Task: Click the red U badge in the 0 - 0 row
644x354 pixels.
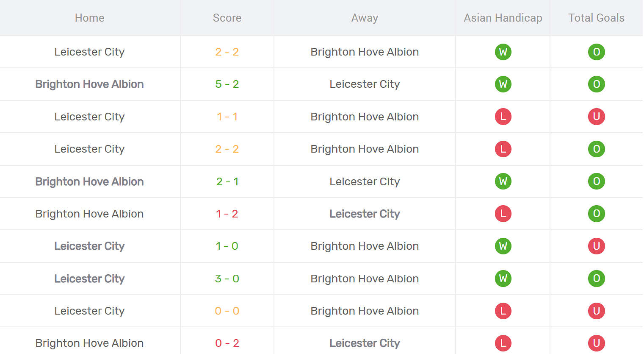Action: pyautogui.click(x=596, y=311)
